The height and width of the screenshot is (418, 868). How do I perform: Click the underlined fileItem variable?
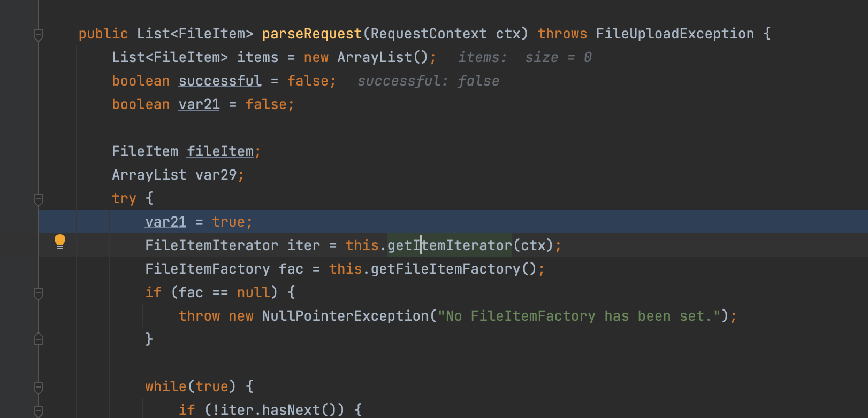tap(220, 151)
